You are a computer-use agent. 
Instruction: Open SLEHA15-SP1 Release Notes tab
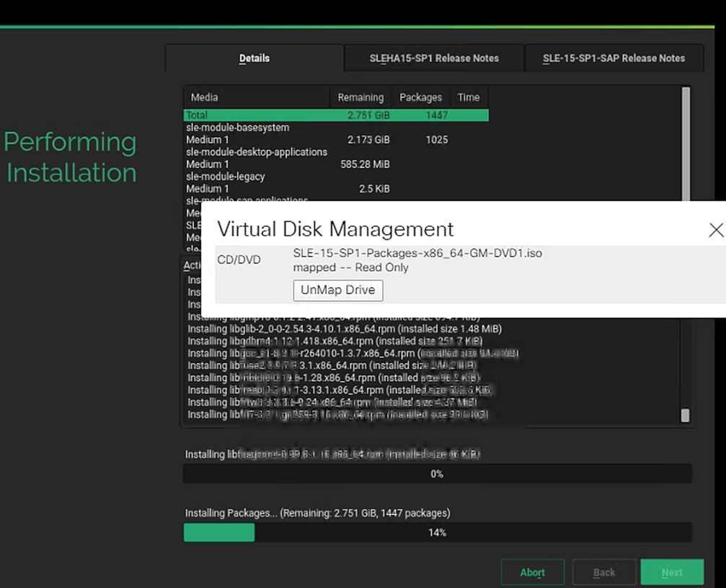pos(434,58)
